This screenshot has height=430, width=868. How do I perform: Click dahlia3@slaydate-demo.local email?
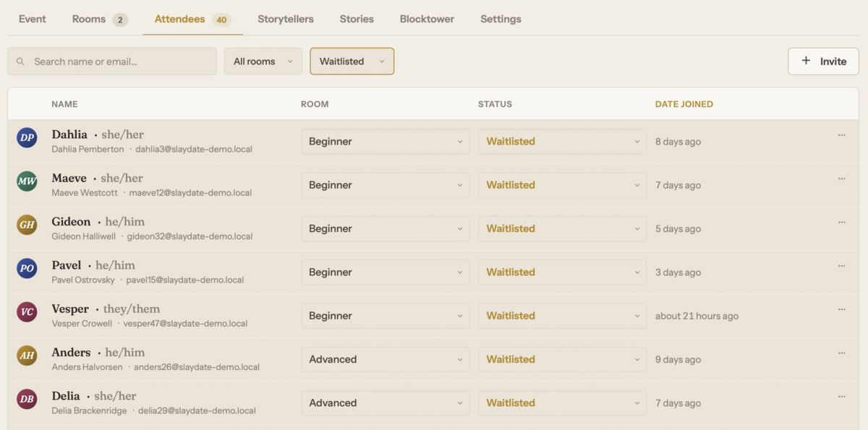194,150
